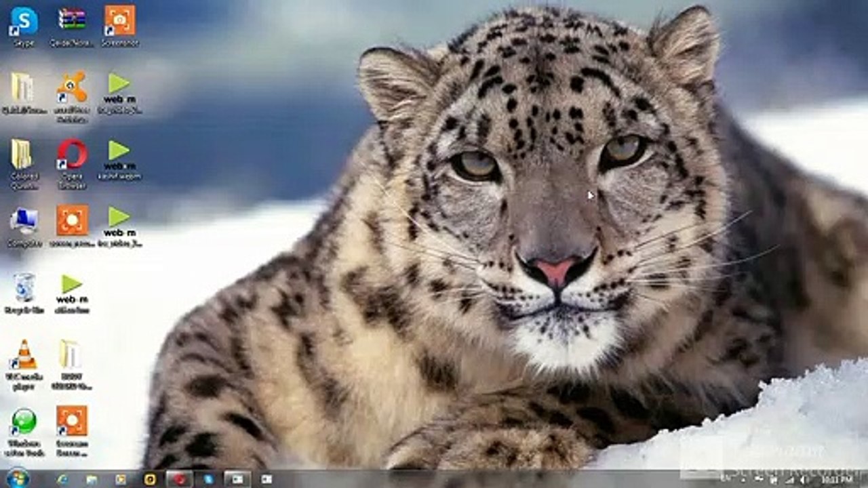The width and height of the screenshot is (868, 488).
Task: Open the Skype desktop shortcut
Action: [24, 26]
